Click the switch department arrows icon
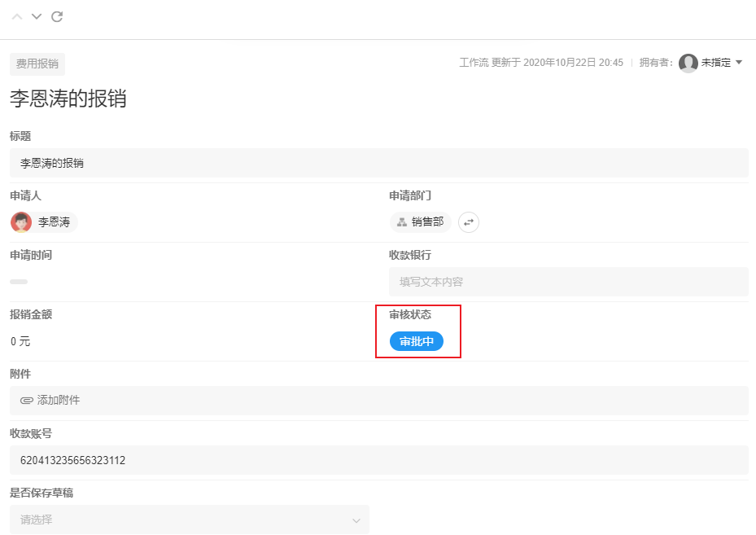 469,222
